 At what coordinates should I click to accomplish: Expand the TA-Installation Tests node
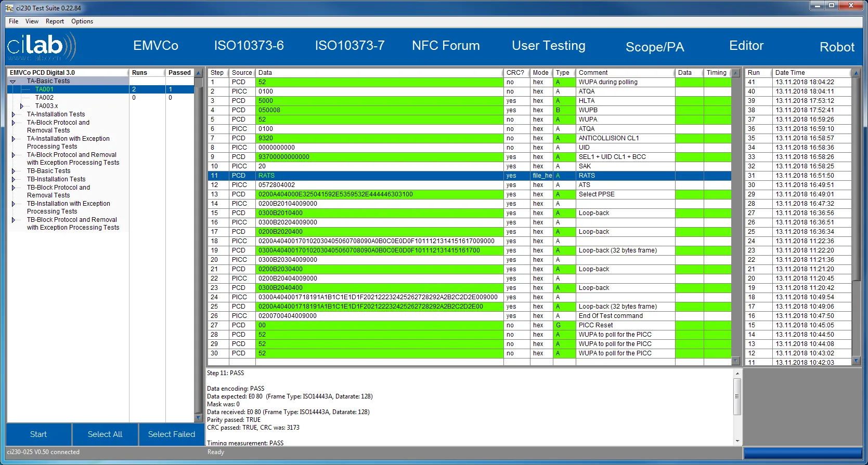tap(13, 114)
